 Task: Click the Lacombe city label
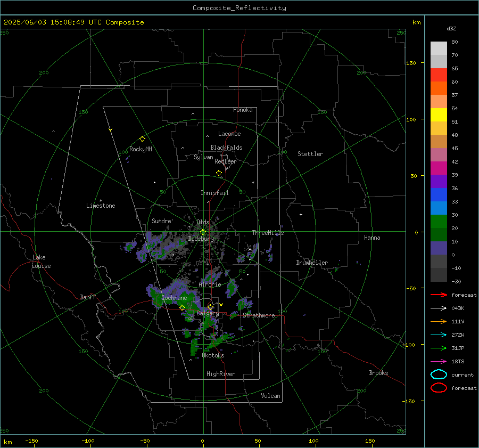(x=229, y=134)
